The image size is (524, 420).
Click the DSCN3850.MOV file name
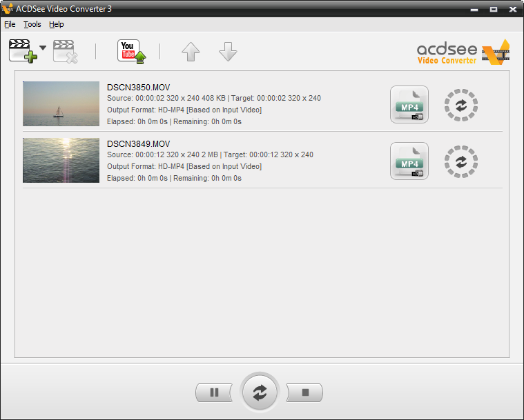[138, 88]
